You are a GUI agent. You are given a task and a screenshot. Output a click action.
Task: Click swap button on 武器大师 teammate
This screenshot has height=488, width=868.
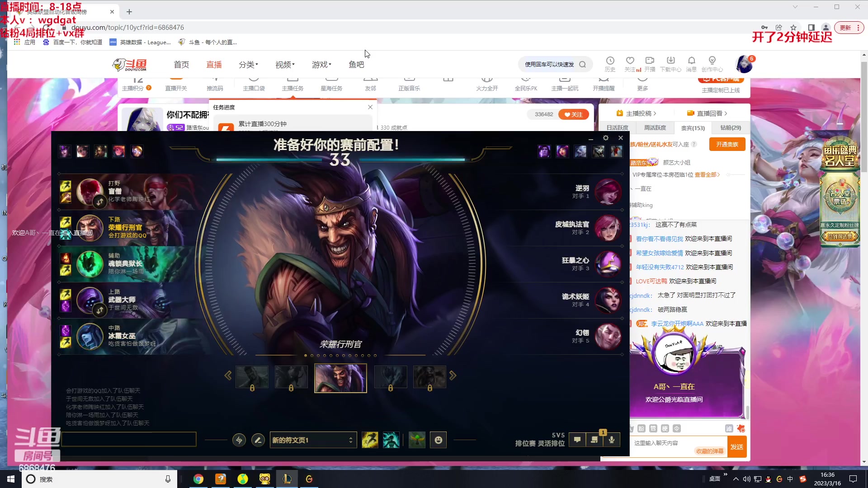point(99,310)
